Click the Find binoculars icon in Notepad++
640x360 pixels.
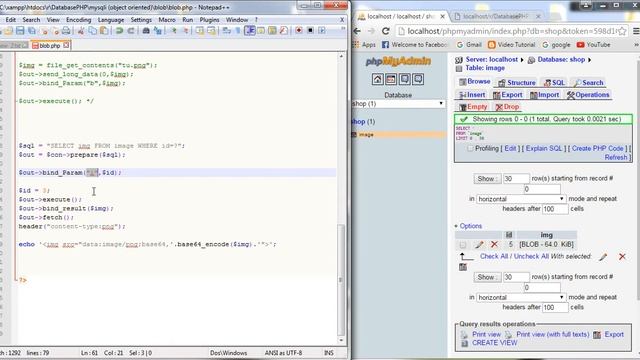(146, 31)
